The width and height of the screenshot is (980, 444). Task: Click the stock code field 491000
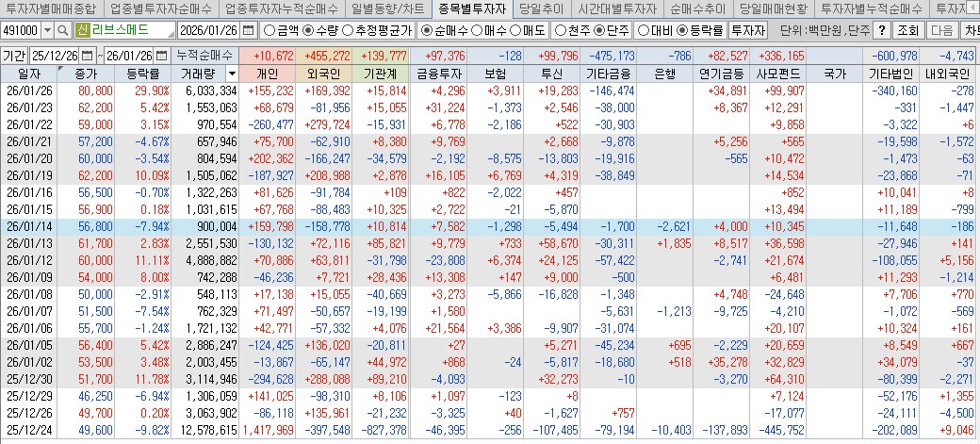[21, 30]
